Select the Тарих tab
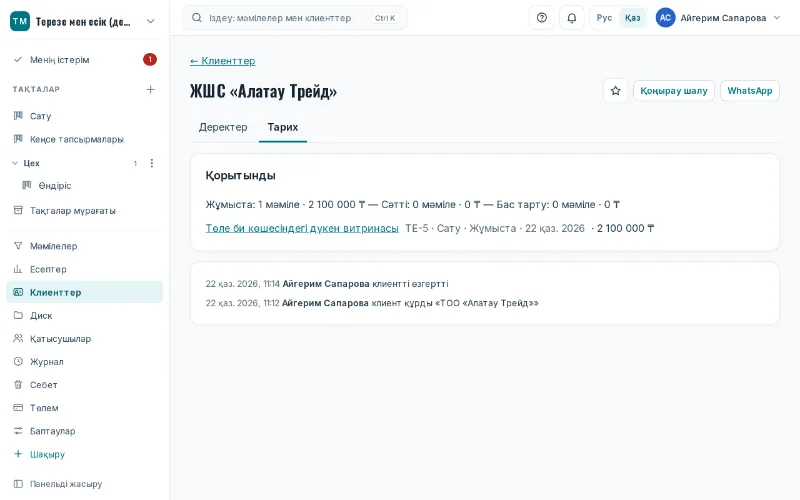Image resolution: width=800 pixels, height=500 pixels. click(283, 127)
